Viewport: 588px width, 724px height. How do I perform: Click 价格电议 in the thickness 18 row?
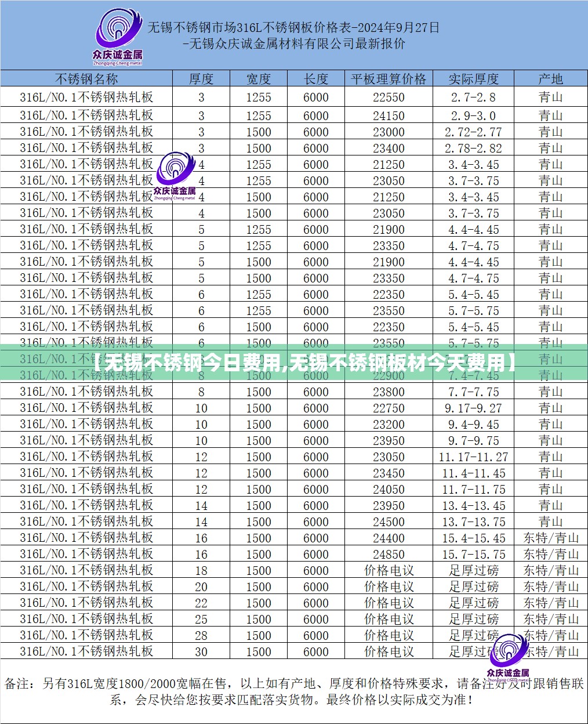(x=389, y=570)
